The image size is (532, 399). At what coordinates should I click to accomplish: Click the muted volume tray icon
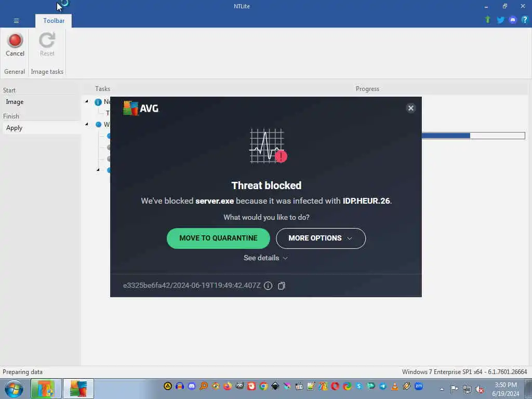[x=480, y=389]
